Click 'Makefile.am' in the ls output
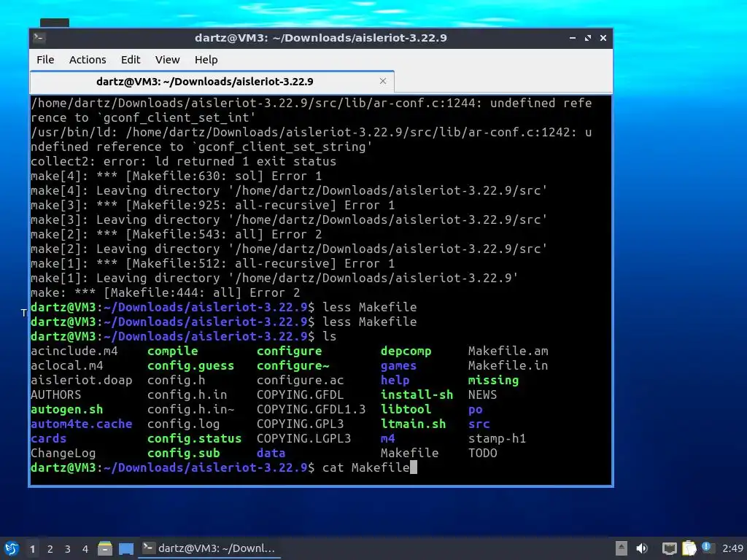Image resolution: width=747 pixels, height=560 pixels. coord(508,351)
